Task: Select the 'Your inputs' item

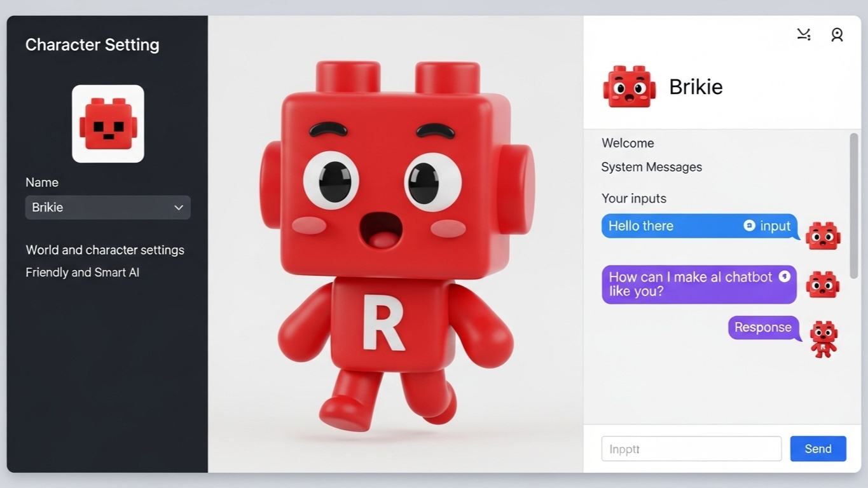Action: click(633, 198)
